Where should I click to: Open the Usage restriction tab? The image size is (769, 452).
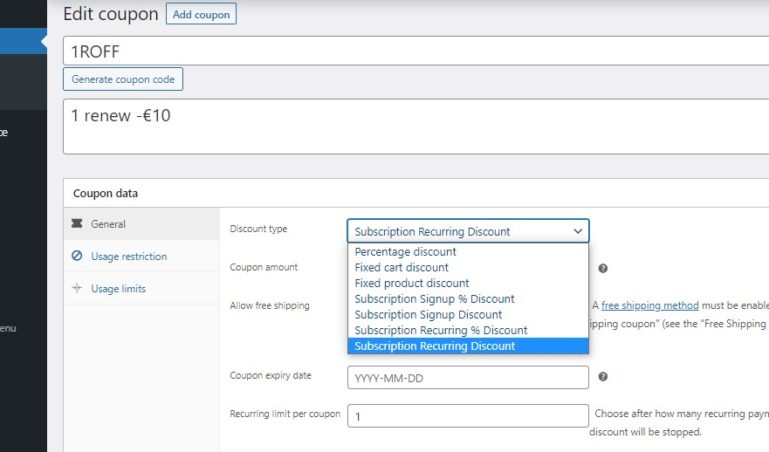(142, 256)
